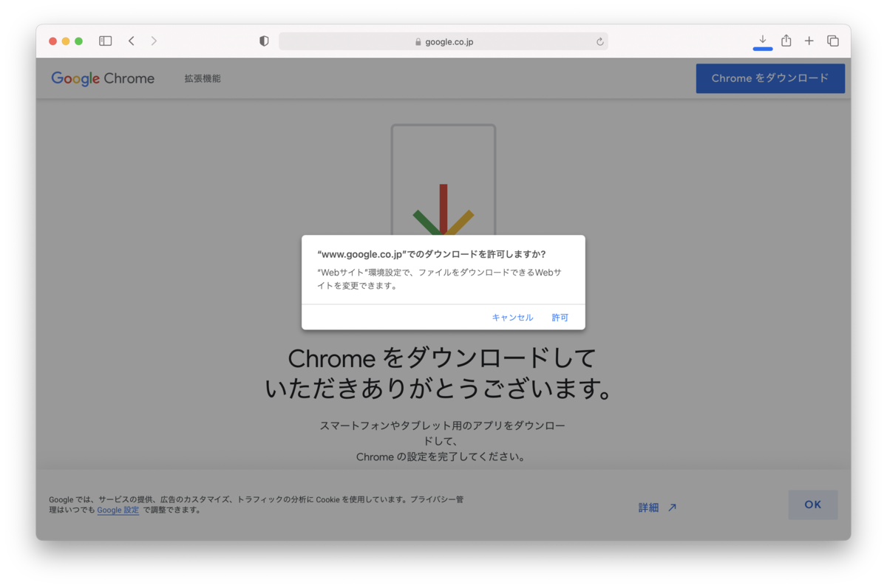
Task: Open Google 設定 link
Action: (x=118, y=510)
